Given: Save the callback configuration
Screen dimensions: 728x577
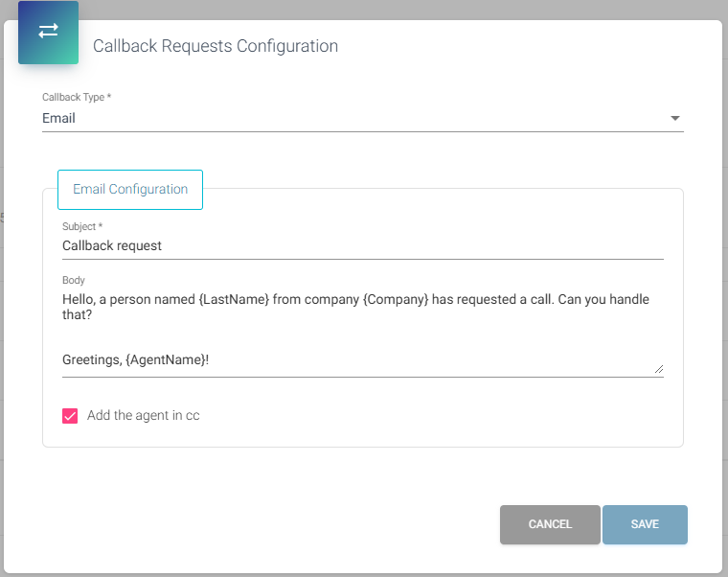Looking at the screenshot, I should pos(645,524).
